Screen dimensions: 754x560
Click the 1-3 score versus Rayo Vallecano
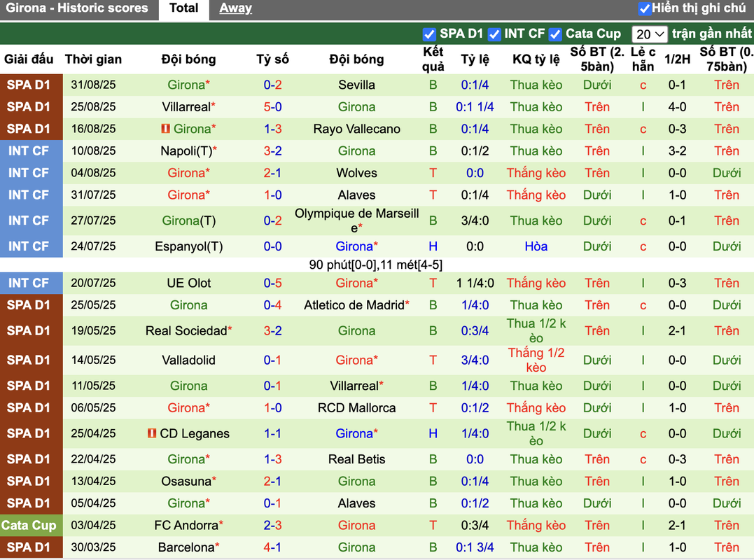pos(272,129)
